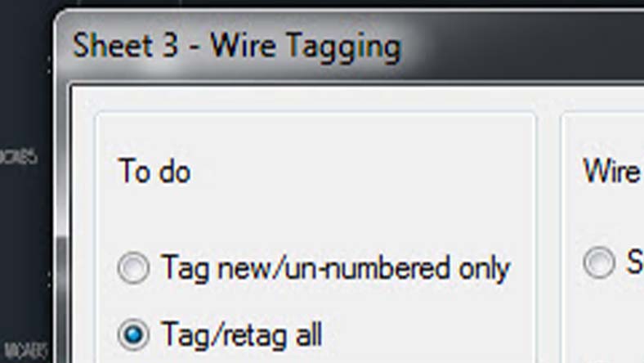Click the "To do" group heading

(154, 171)
